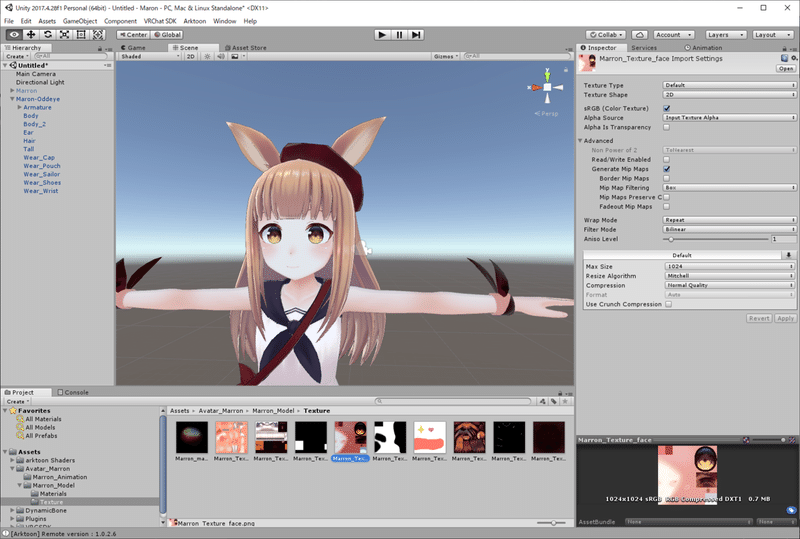Toggle 2D scene view mode

pyautogui.click(x=190, y=56)
